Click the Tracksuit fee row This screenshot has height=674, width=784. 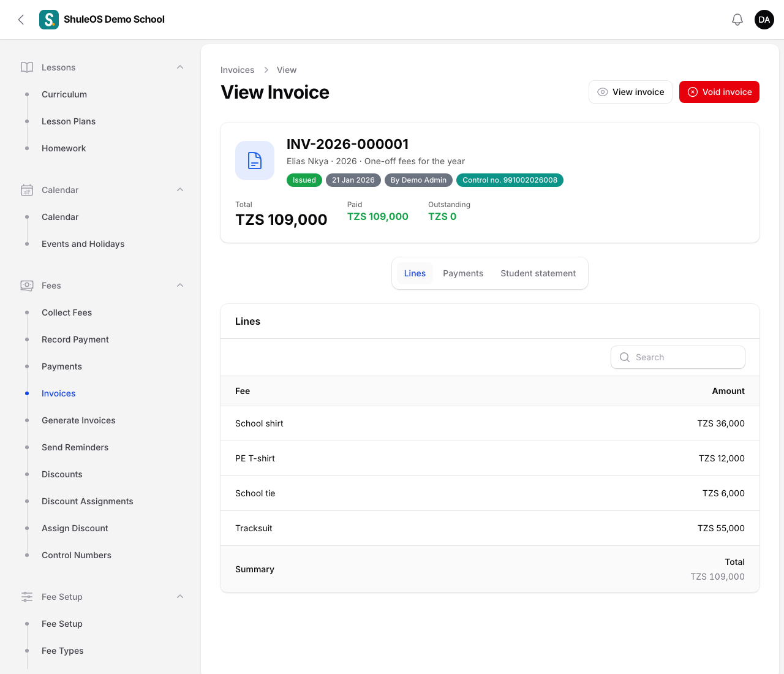tap(490, 528)
